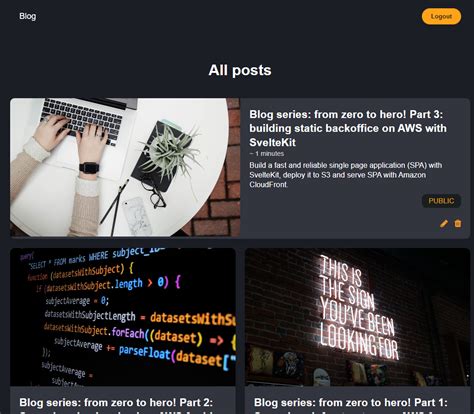Delete the Part 3 post with trash icon
Image resolution: width=474 pixels, height=414 pixels.
[x=458, y=223]
